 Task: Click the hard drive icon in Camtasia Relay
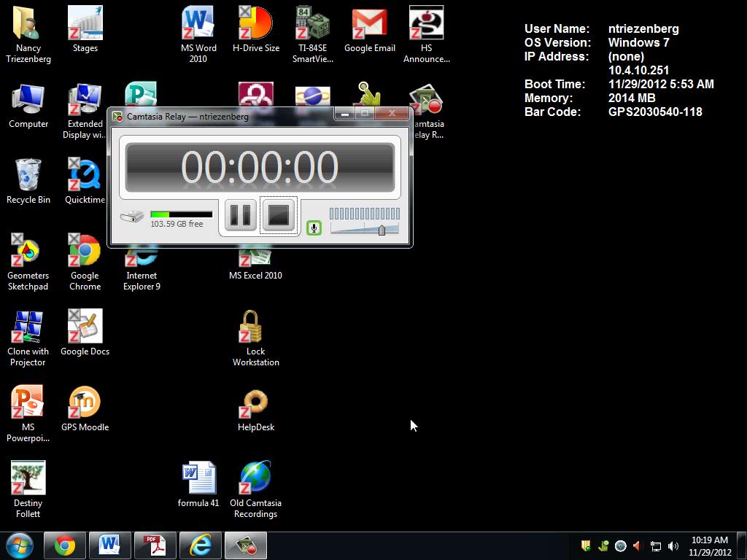(132, 217)
